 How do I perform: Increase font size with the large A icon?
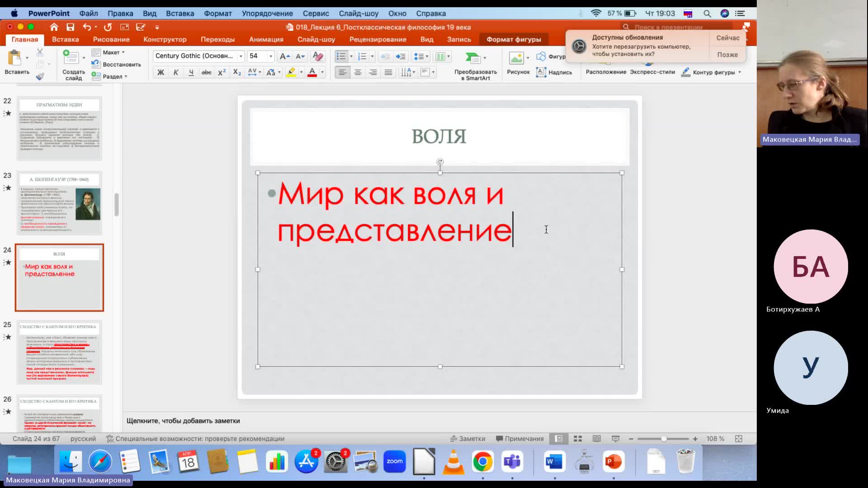pos(284,56)
